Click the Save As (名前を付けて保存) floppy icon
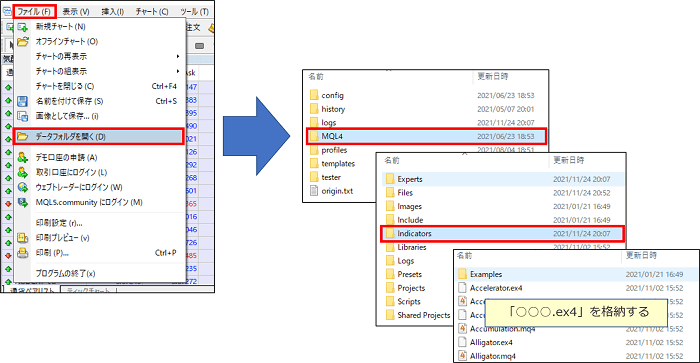The height and width of the screenshot is (363, 700). tap(22, 101)
